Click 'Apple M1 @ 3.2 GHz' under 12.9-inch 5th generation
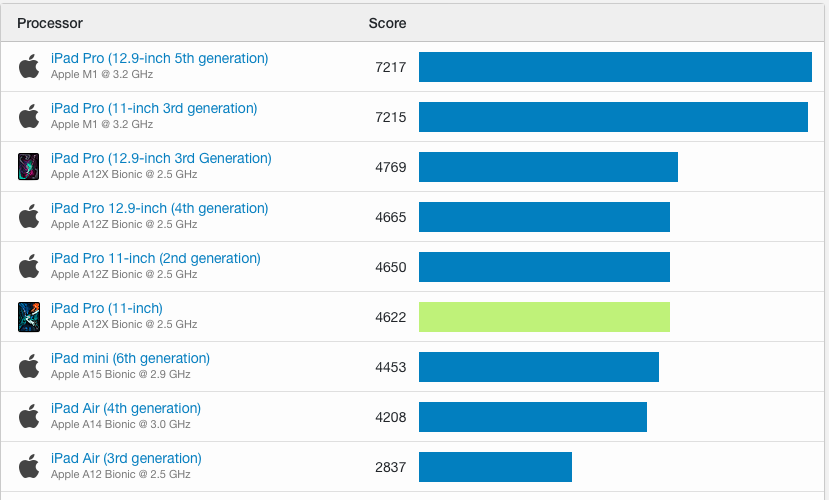 (x=102, y=75)
